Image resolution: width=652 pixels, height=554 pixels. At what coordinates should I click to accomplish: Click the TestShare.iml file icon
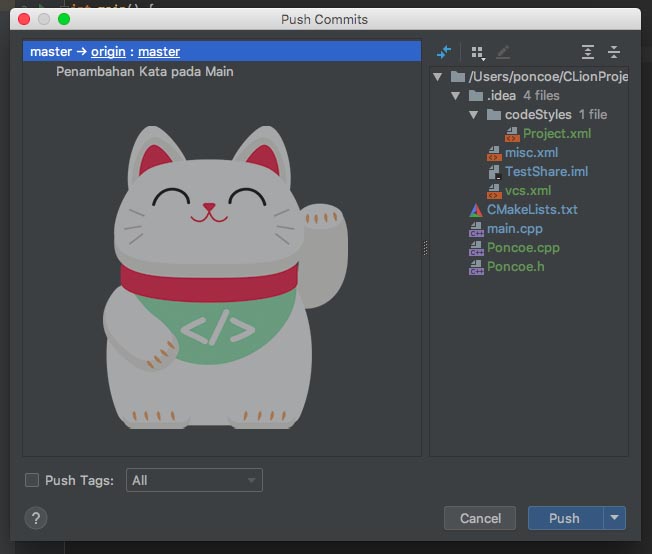click(494, 172)
